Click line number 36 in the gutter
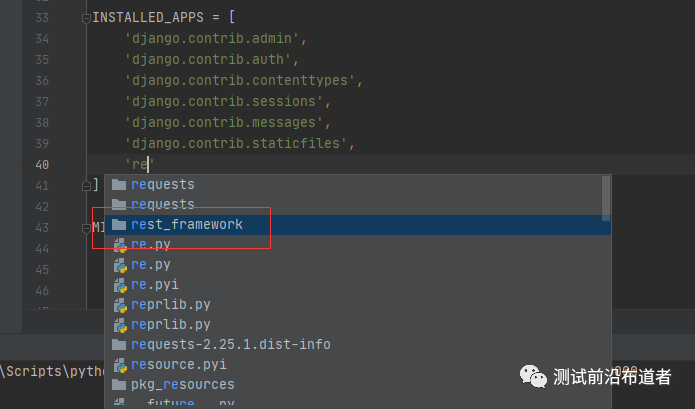695x409 pixels. click(41, 80)
